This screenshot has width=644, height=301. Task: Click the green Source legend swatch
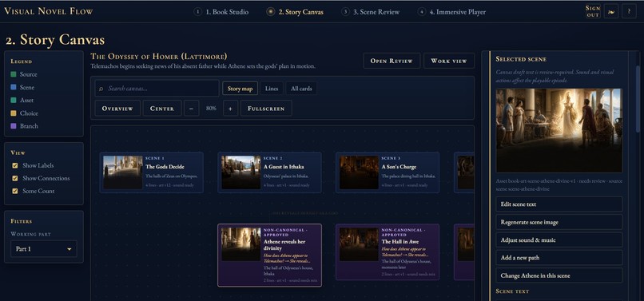point(14,74)
